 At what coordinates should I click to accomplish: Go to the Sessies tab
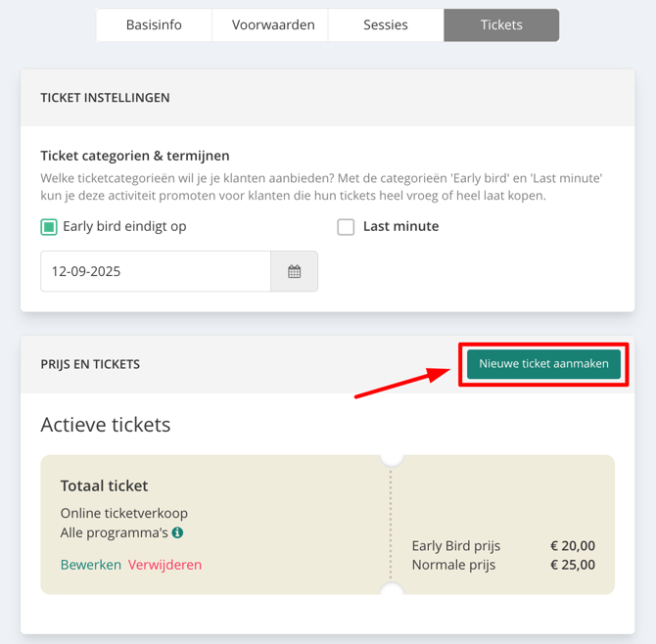coord(386,25)
